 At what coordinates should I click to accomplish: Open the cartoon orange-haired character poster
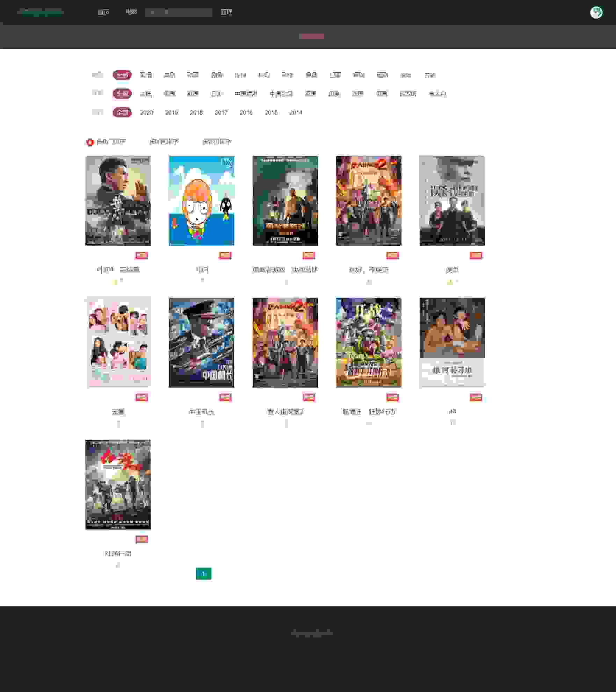pyautogui.click(x=202, y=201)
